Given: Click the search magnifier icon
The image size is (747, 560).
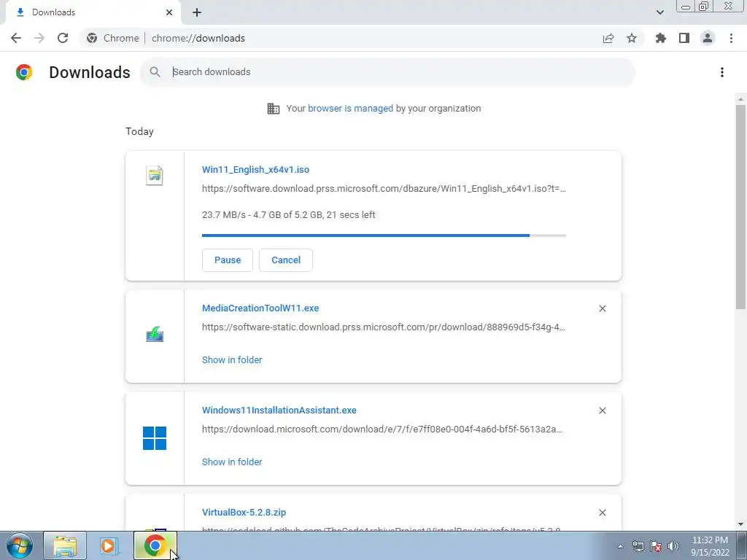Looking at the screenshot, I should 155,72.
